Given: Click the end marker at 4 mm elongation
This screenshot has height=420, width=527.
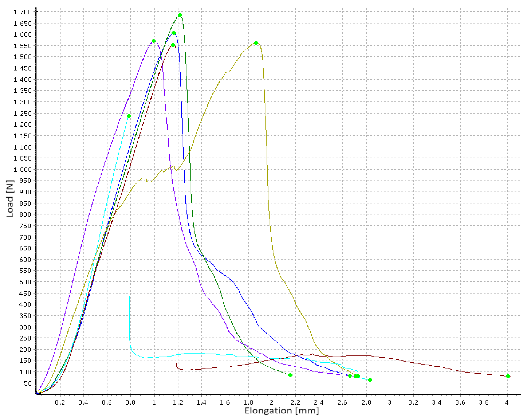Looking at the screenshot, I should (508, 376).
